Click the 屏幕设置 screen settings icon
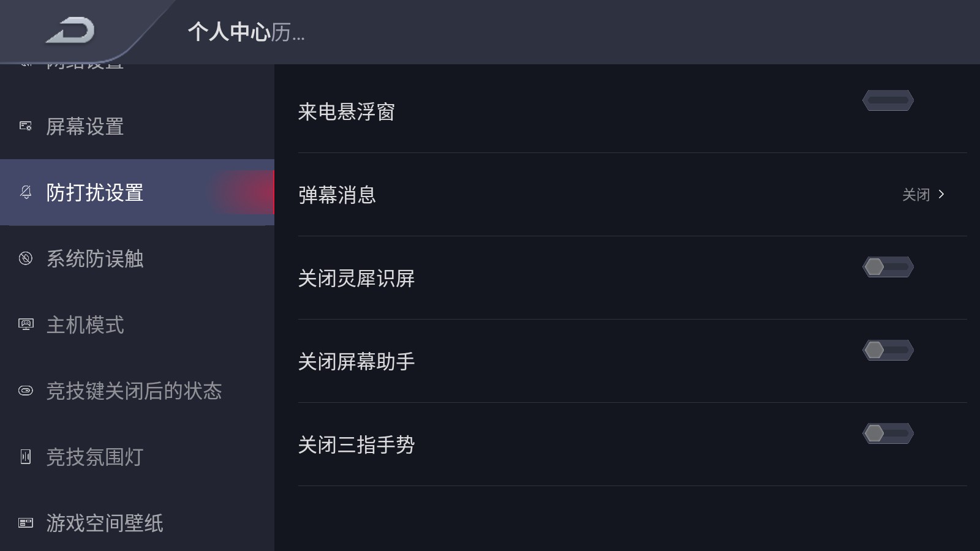This screenshot has width=980, height=551. click(25, 127)
